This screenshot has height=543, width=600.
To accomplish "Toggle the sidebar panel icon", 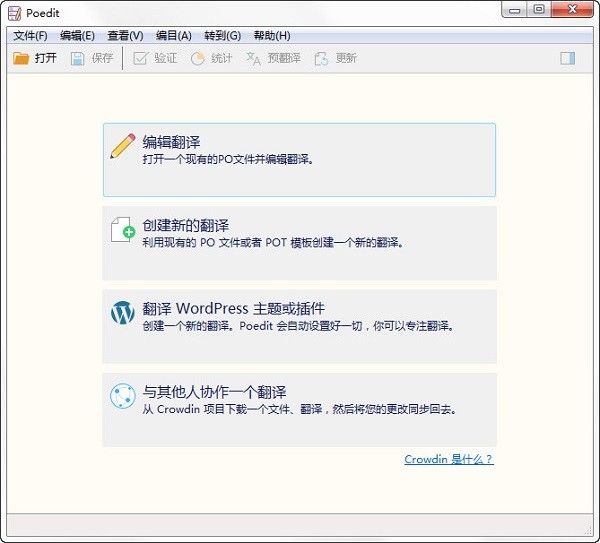I will [567, 58].
